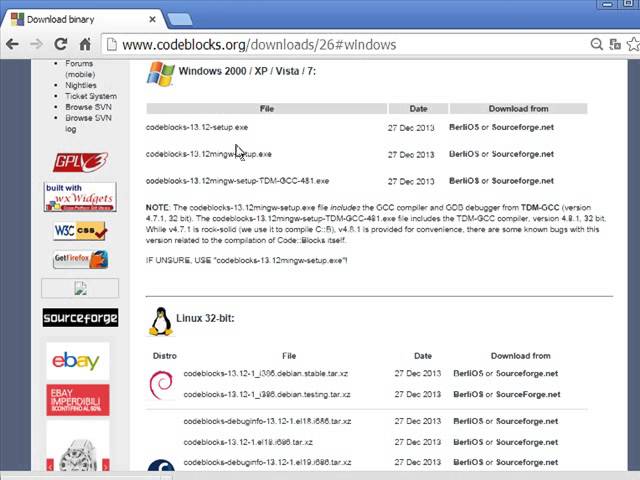Click the W3C CSS validation badge

click(x=80, y=231)
